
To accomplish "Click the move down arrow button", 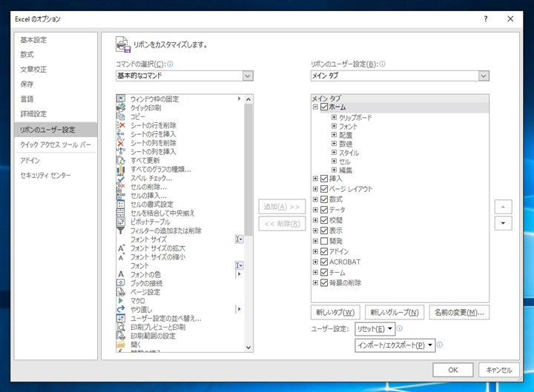I will click(503, 224).
